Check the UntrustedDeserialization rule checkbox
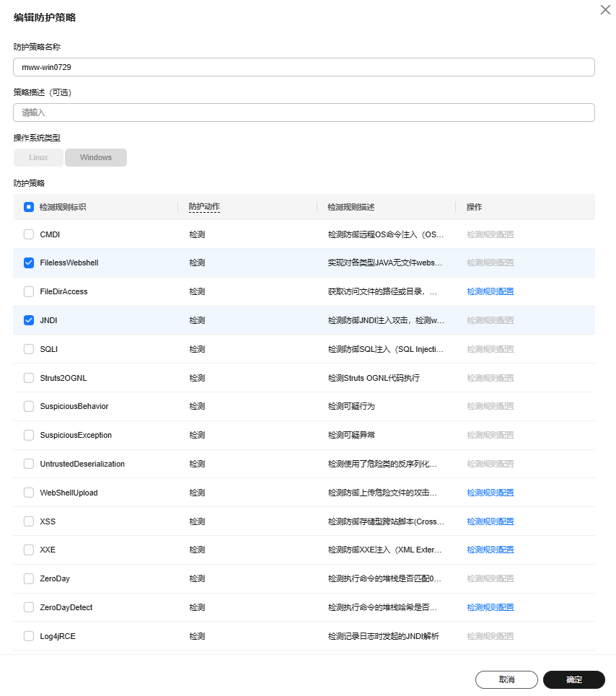 pos(29,464)
